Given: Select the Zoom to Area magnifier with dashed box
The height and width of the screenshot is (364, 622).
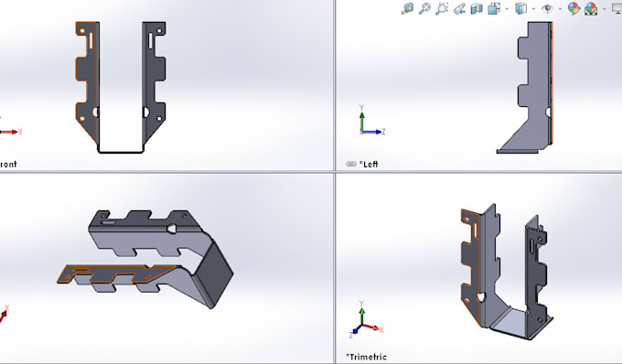Looking at the screenshot, I should 442,8.
